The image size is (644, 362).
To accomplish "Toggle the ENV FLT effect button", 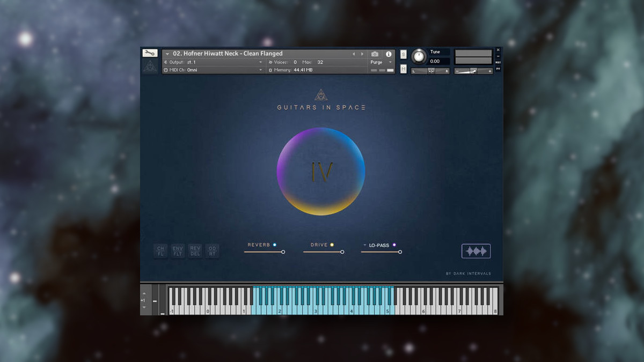I will pyautogui.click(x=178, y=251).
